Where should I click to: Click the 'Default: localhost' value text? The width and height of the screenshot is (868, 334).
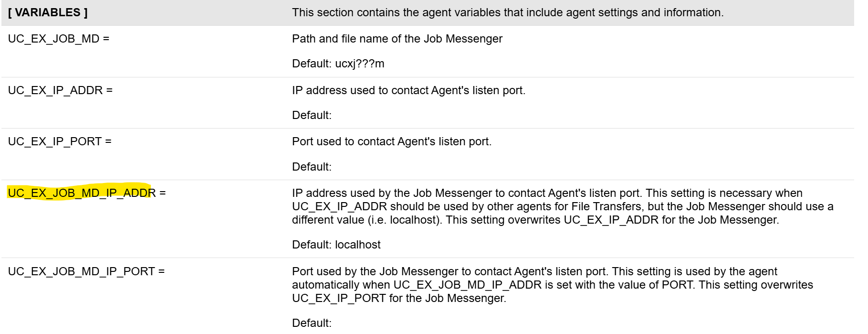point(336,245)
